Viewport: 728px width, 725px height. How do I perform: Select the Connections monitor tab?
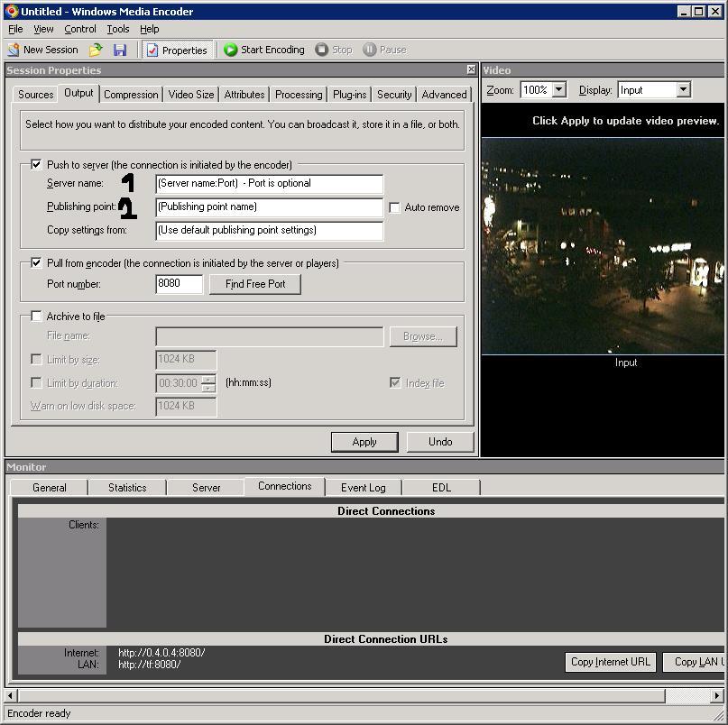(x=284, y=486)
